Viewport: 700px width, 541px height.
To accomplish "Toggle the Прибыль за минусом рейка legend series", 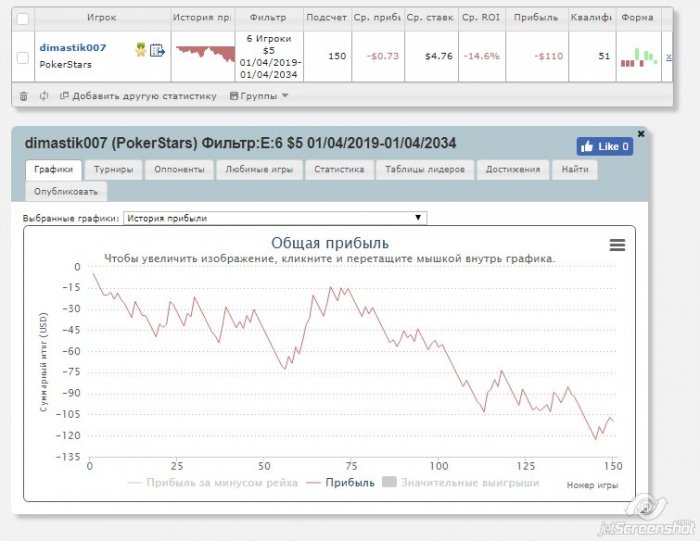I will [x=213, y=483].
